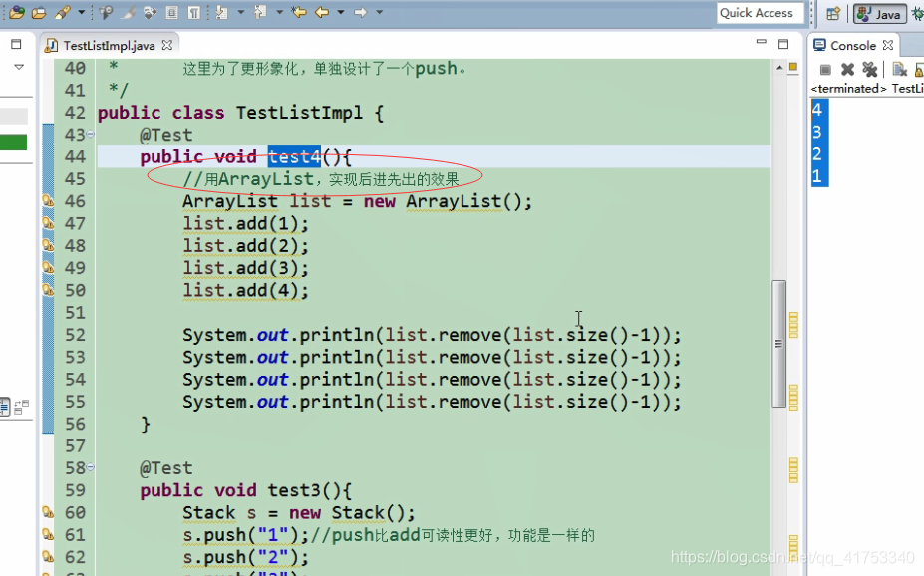Click the Quick Access search field

761,13
